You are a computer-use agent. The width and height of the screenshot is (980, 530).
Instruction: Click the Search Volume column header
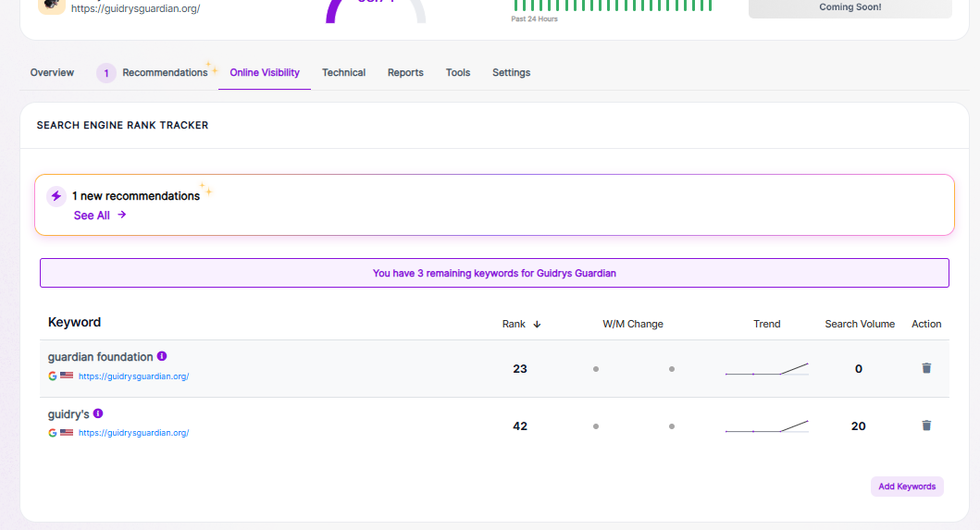(x=860, y=324)
